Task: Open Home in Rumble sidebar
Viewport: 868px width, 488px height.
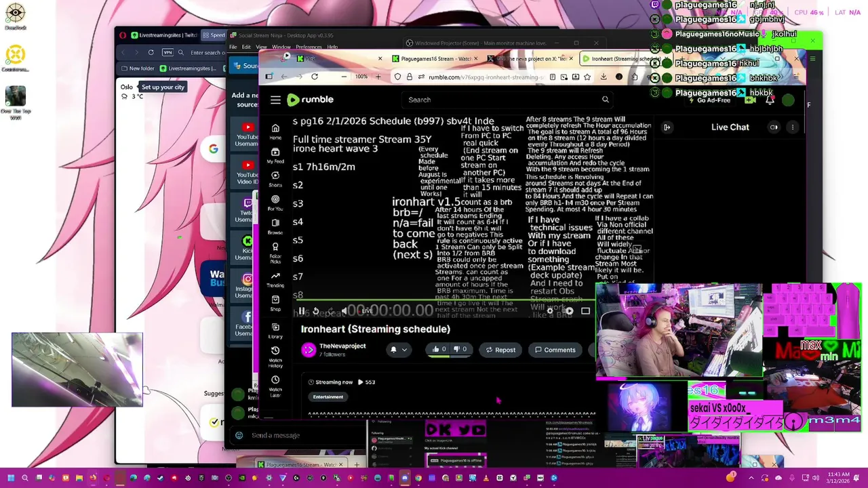Action: pyautogui.click(x=275, y=131)
